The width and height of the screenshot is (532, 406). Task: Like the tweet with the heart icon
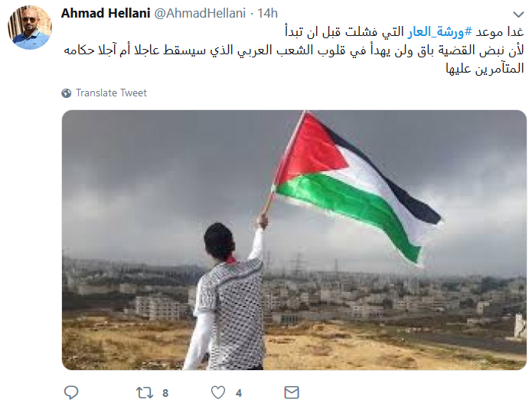(218, 392)
